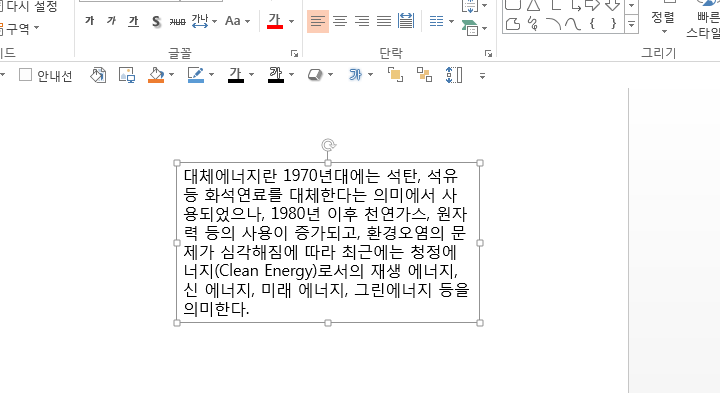Expand the red font color dropdown arrow
The height and width of the screenshot is (393, 720).
[x=292, y=22]
